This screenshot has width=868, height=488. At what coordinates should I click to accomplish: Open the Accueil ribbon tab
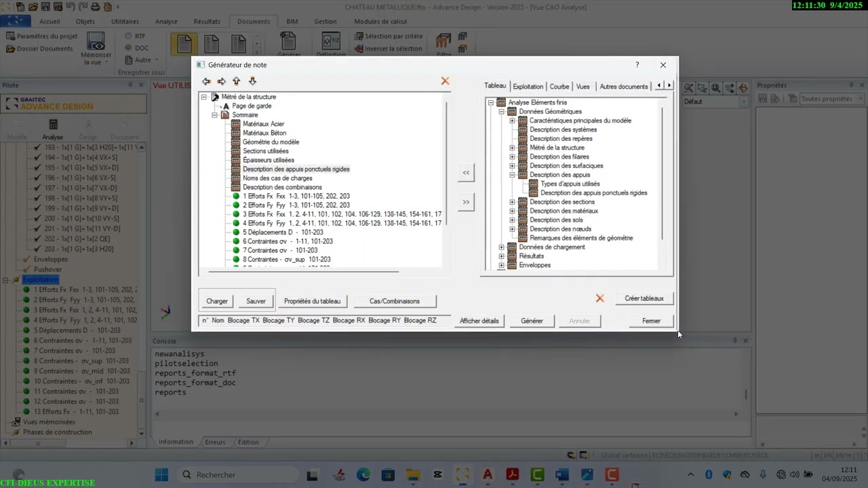pyautogui.click(x=49, y=21)
